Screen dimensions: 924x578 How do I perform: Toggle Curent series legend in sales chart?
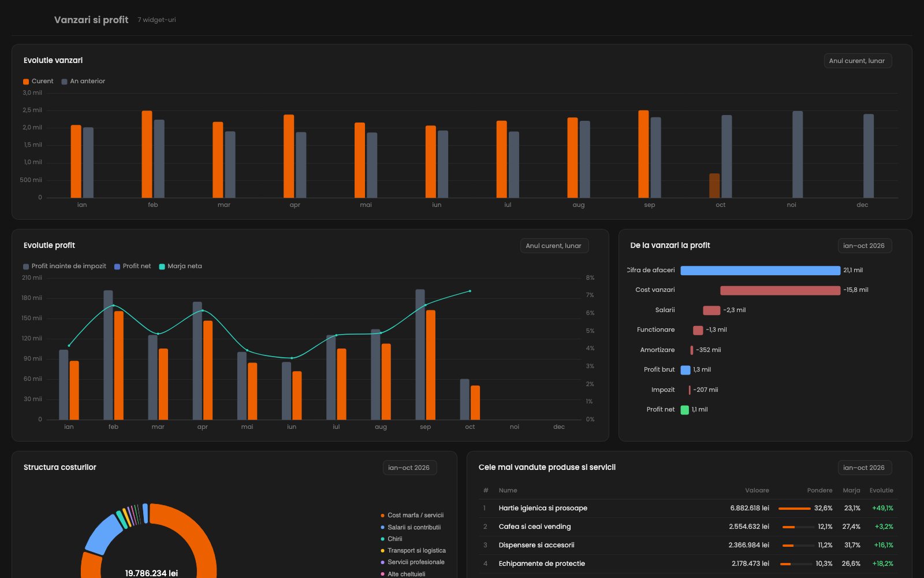click(x=38, y=81)
